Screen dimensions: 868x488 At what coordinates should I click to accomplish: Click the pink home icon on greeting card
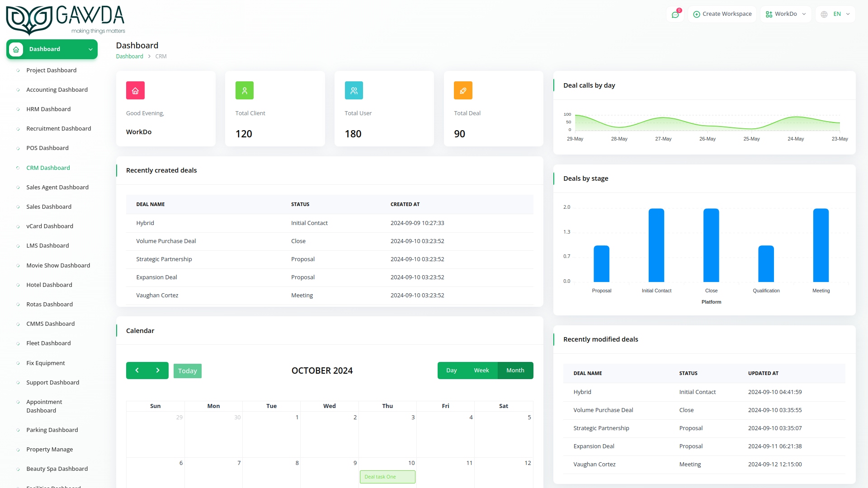[x=135, y=90]
